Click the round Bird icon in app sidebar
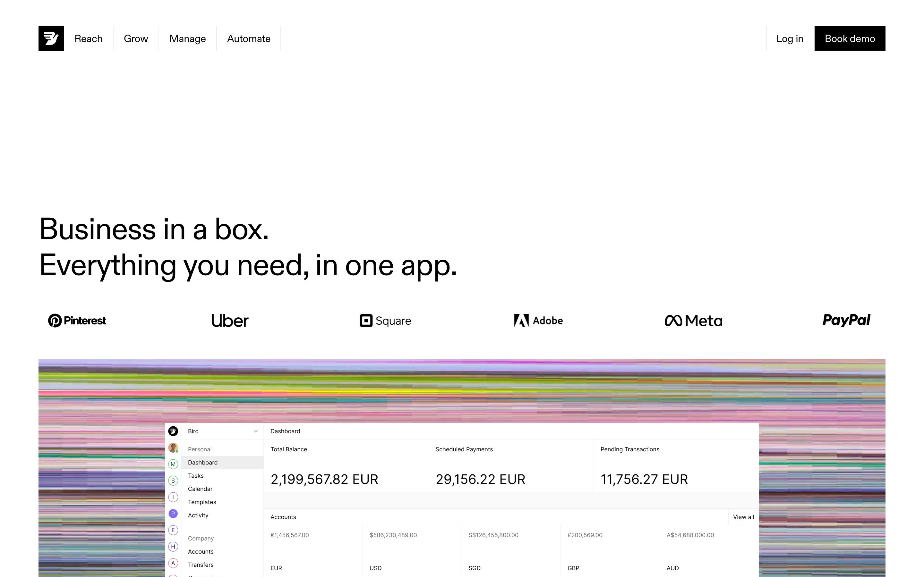 point(173,431)
